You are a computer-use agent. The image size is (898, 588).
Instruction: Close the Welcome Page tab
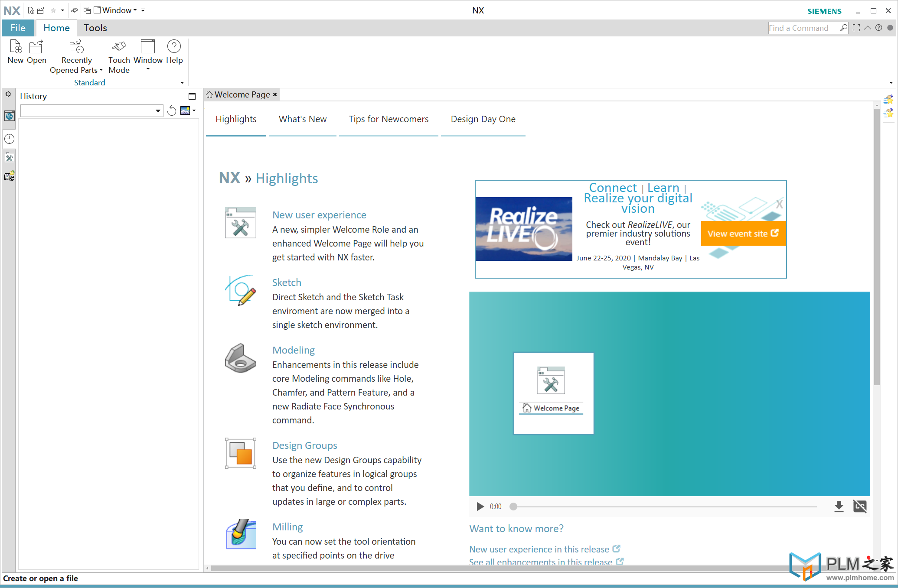pos(275,95)
